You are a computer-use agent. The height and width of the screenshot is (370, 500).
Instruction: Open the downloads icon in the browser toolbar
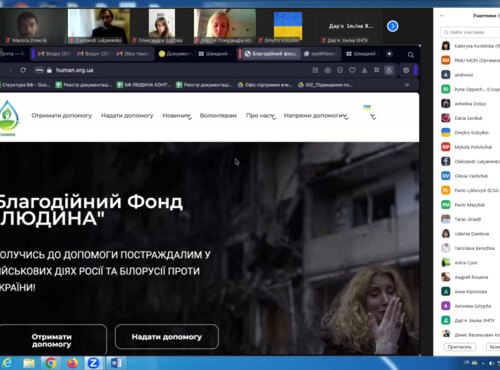(364, 70)
